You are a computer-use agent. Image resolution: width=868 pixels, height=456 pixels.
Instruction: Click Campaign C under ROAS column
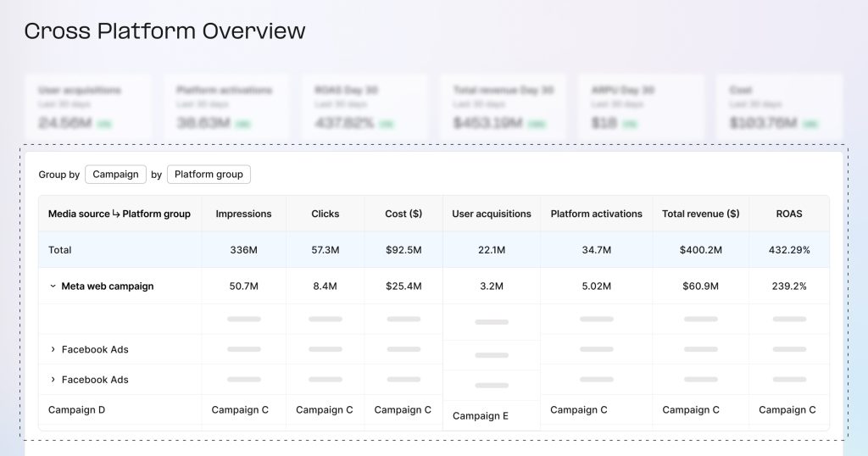[x=787, y=409]
